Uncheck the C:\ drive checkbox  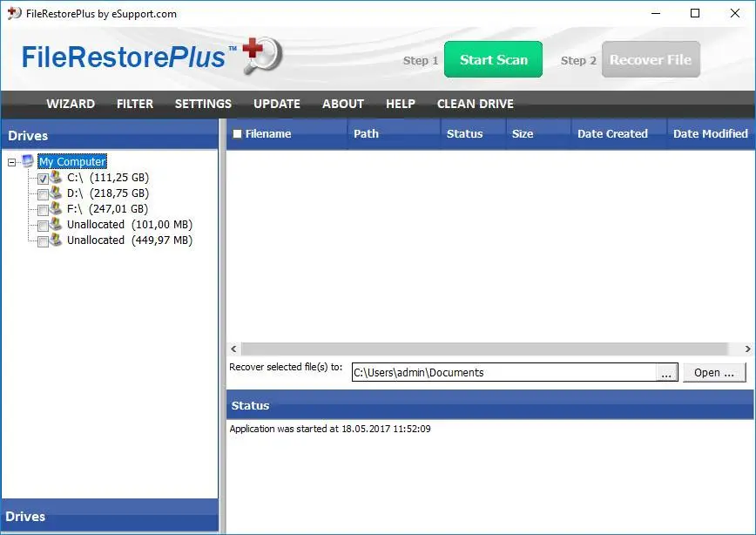(43, 179)
